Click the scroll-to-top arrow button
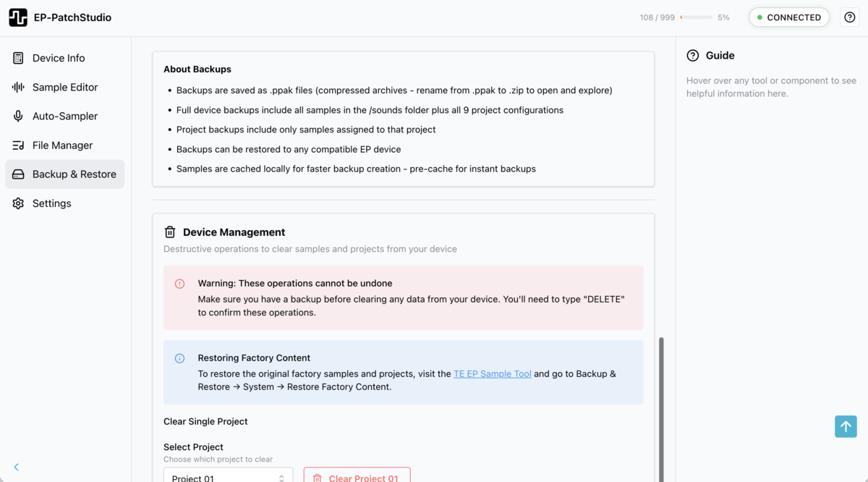868x482 pixels. point(846,426)
